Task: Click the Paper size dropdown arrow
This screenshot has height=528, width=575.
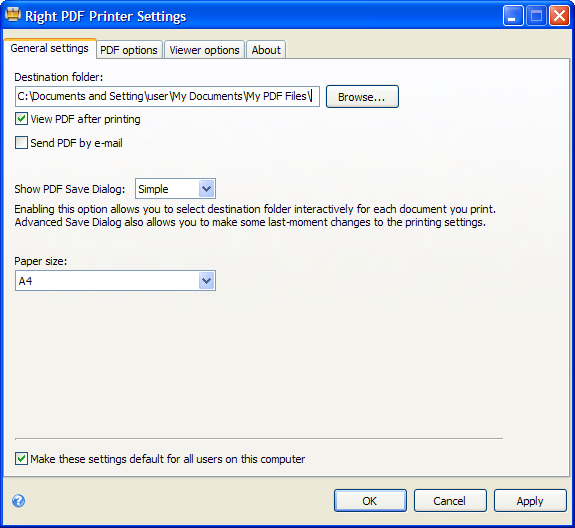Action: (207, 281)
